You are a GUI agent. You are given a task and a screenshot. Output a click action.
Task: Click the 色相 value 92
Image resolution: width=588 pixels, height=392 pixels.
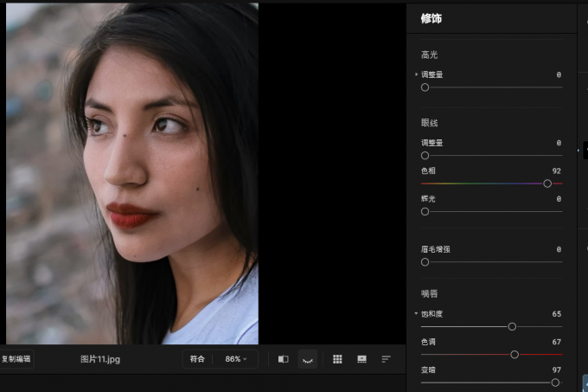(557, 171)
